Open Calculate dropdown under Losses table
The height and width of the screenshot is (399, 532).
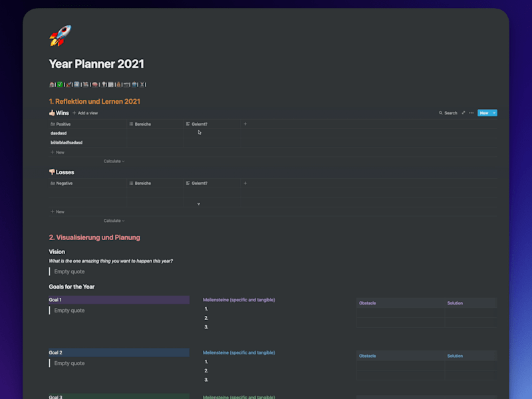pyautogui.click(x=114, y=221)
